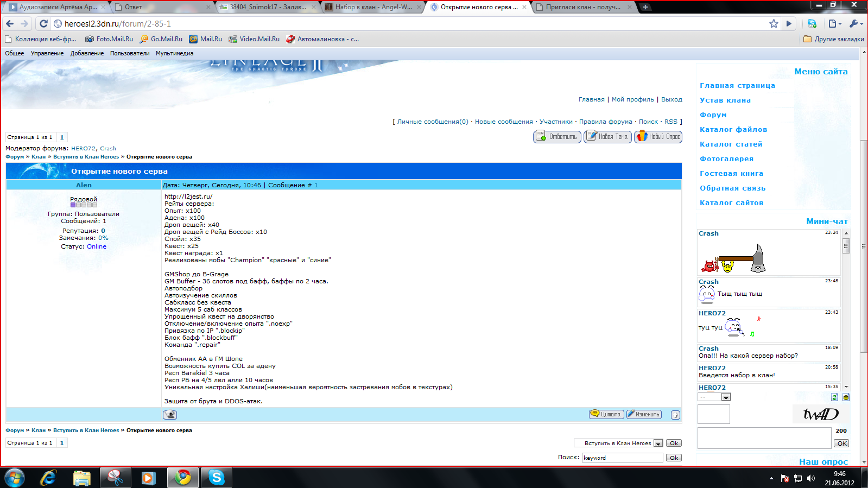Viewport: 868px width, 488px height.
Task: Open Гостевая книга in site menu
Action: pyautogui.click(x=732, y=174)
